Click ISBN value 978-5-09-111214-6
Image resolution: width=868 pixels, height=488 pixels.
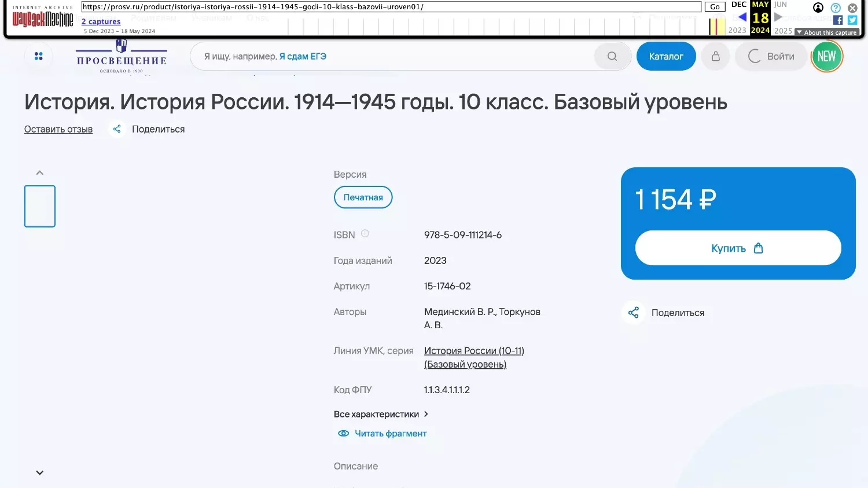(463, 235)
